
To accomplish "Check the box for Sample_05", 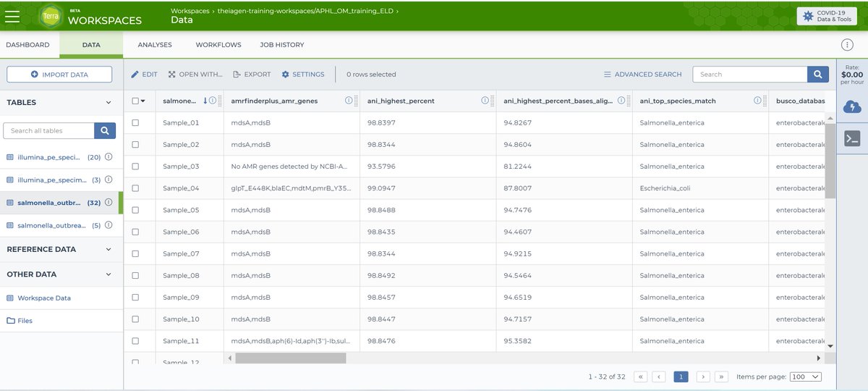I will pos(135,210).
